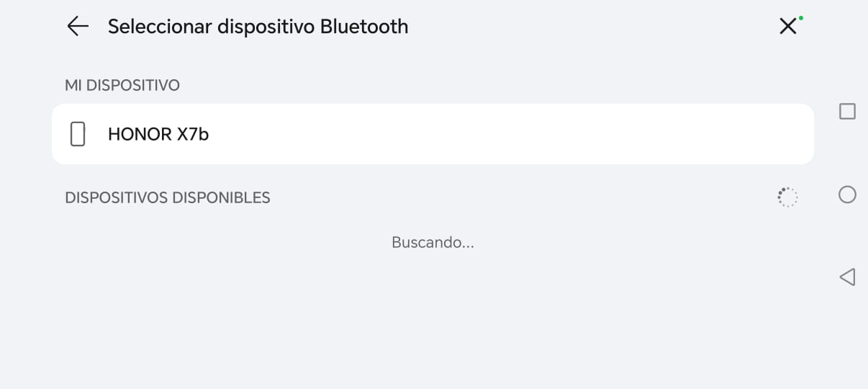Tap the "MI DISPOSITIVO" section header
Screen dimensions: 868x389
(122, 86)
